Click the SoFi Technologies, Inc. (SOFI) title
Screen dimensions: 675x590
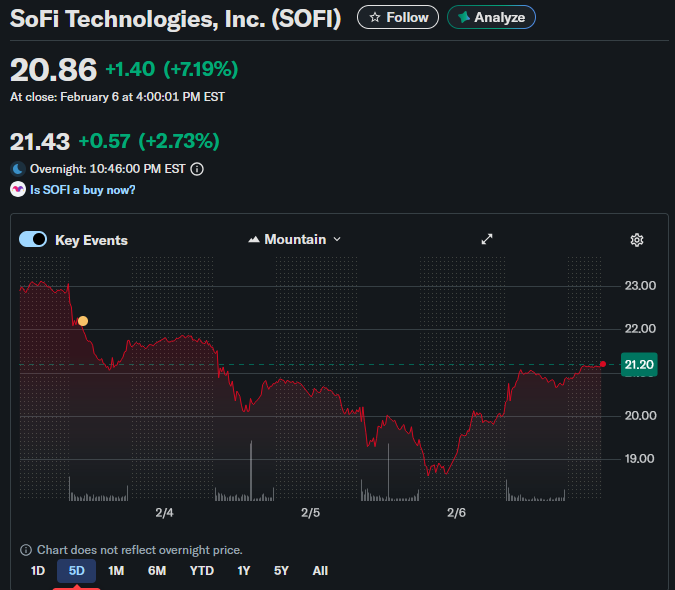coord(175,19)
